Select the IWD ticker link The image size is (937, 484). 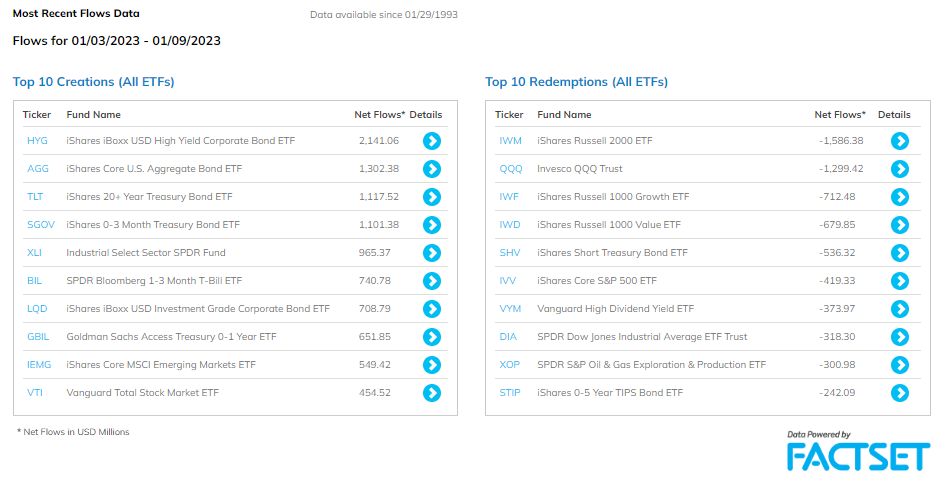510,225
